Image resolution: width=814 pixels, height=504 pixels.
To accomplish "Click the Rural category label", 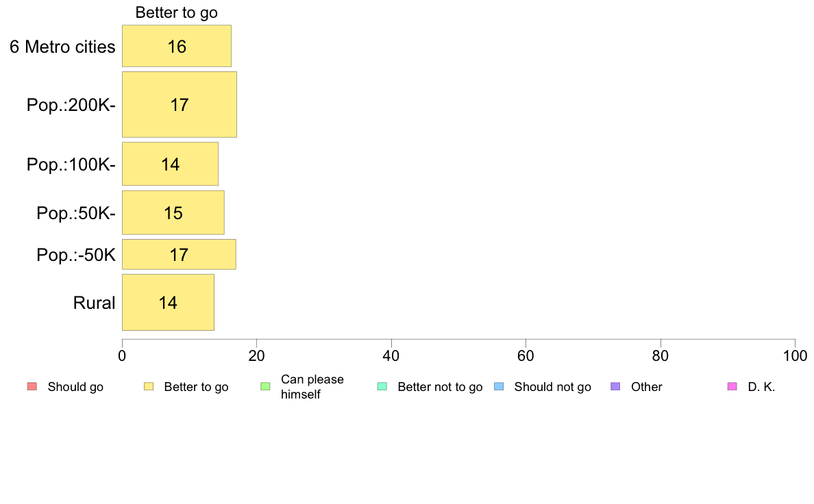I will coord(94,303).
